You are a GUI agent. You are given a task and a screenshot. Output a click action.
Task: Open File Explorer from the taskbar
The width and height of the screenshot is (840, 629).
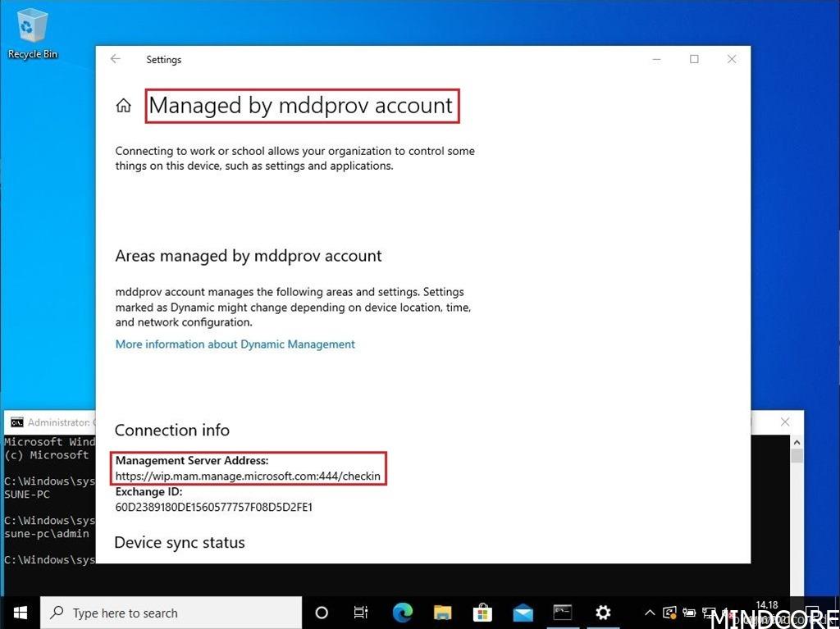pyautogui.click(x=442, y=613)
